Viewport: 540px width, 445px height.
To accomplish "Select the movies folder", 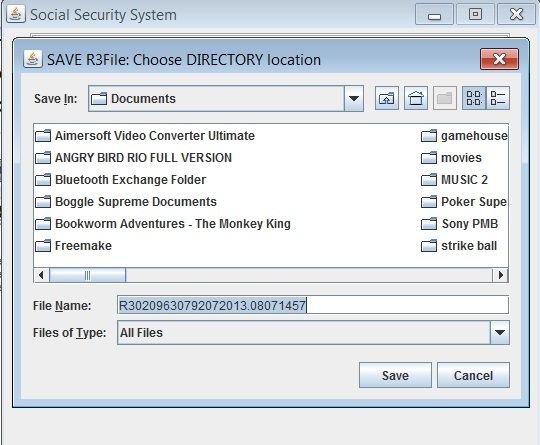I will point(451,158).
